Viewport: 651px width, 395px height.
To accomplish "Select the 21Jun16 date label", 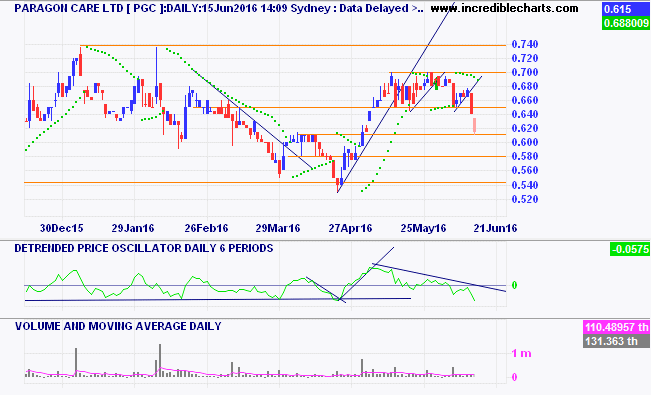I will click(495, 228).
